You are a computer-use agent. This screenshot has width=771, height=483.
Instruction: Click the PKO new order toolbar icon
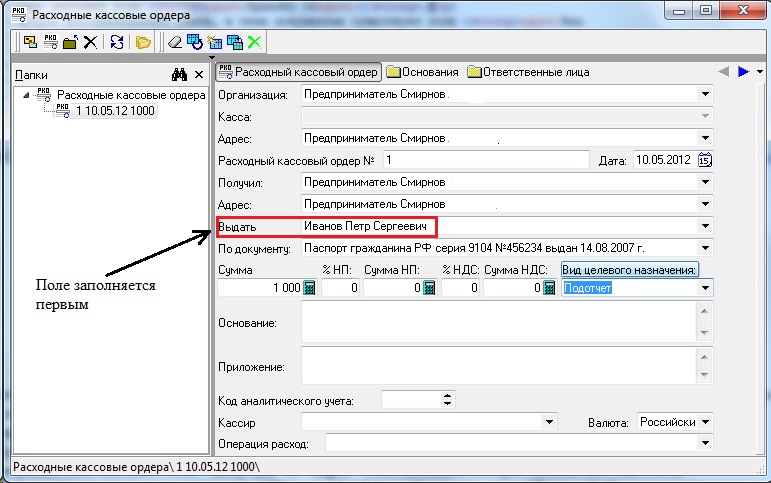(x=51, y=42)
